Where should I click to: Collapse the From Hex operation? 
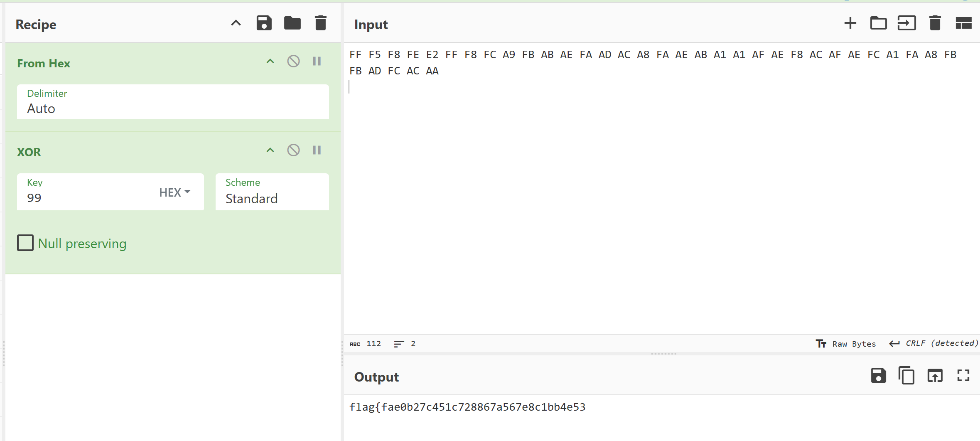coord(270,62)
